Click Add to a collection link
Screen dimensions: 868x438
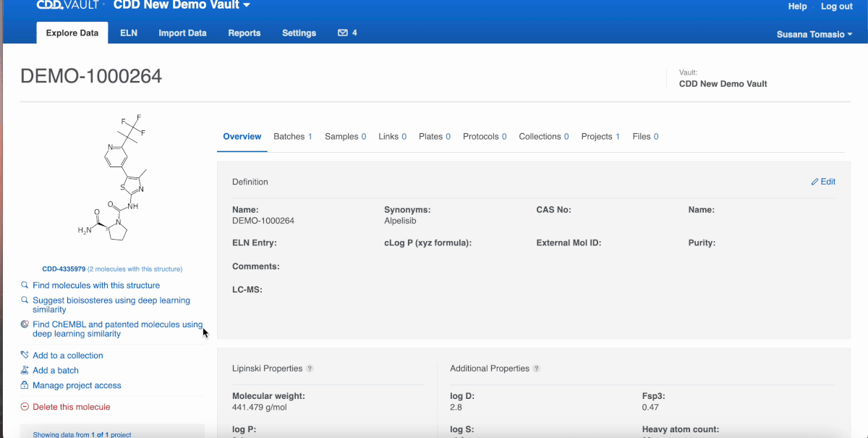coord(68,355)
